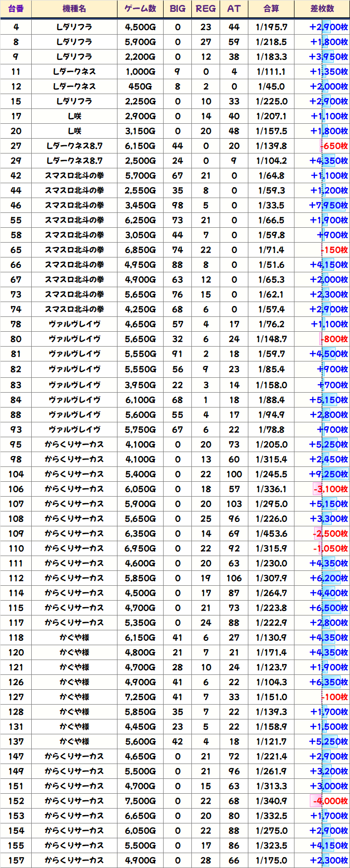This screenshot has width=350, height=868.
Task: Pick the "-2,500枚" difference cell
Action: tap(322, 534)
